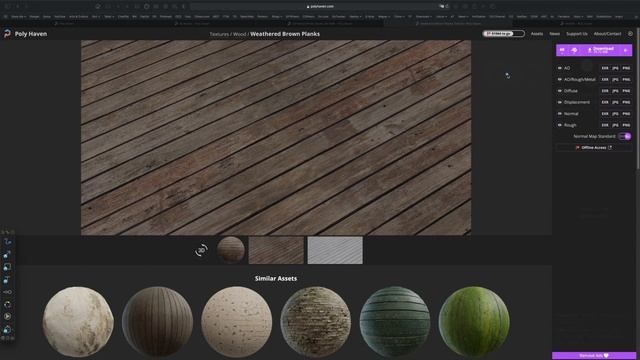Screen dimensions: 640x360
Task: Toggle visibility eye for Displacement map
Action: (560, 102)
